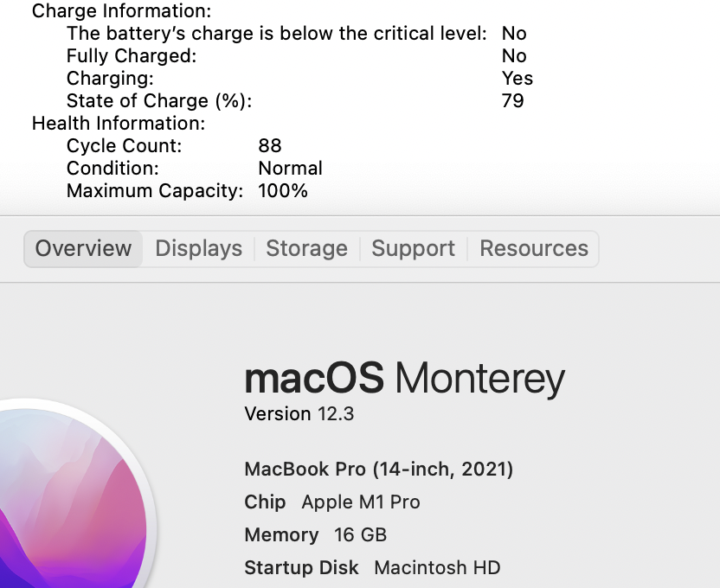
Task: Click the Apple M1 Pro chip value
Action: point(360,502)
